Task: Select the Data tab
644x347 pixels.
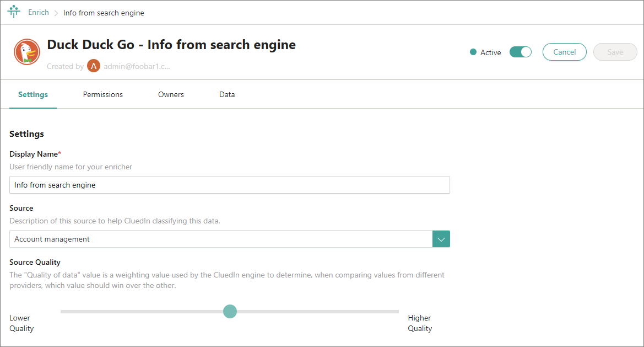Action: point(227,94)
